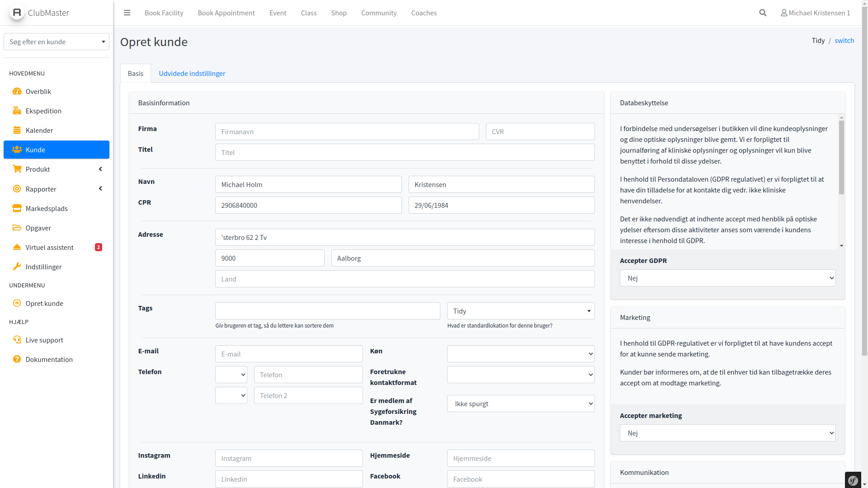This screenshot has width=868, height=488.
Task: Open search via magnifier icon
Action: tap(763, 13)
